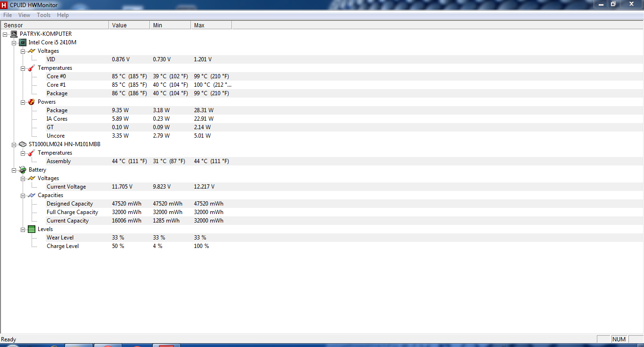Click the HWMonitor app icon in title bar
644x347 pixels.
coord(4,4)
